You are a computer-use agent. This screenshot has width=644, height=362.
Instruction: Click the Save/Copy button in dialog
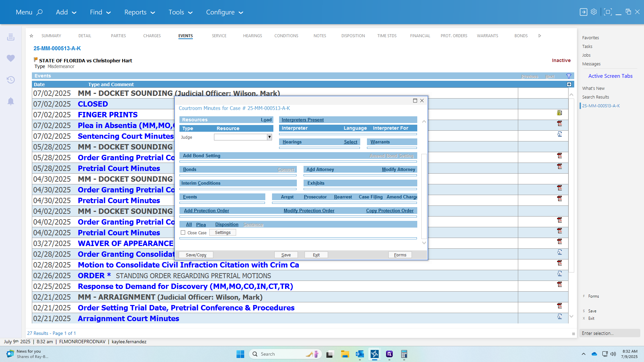click(x=196, y=255)
